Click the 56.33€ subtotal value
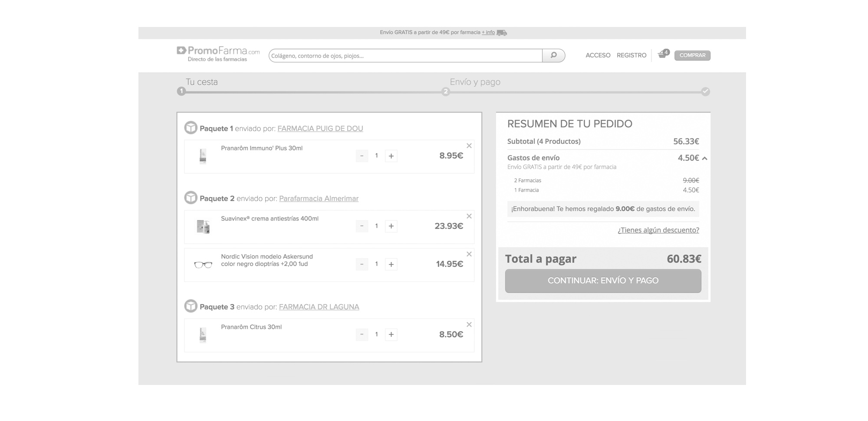 [x=686, y=141]
